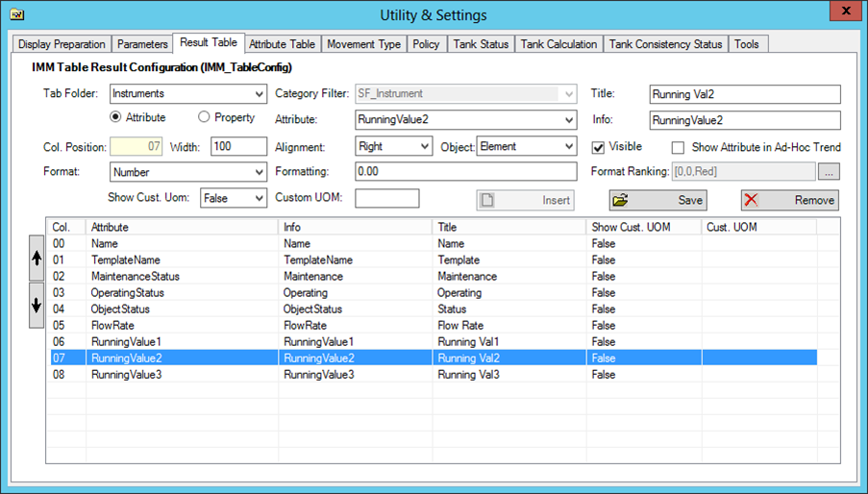Open Format Ranking editor with ellipsis button
This screenshot has width=868, height=494.
[829, 172]
